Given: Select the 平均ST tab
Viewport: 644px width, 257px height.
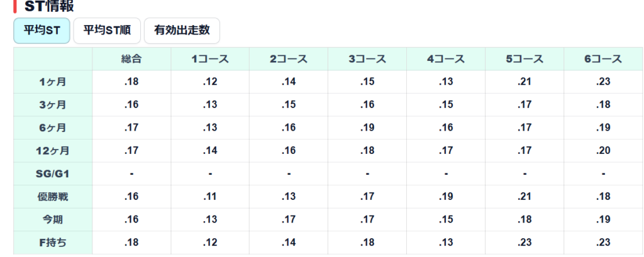Looking at the screenshot, I should pyautogui.click(x=42, y=30).
